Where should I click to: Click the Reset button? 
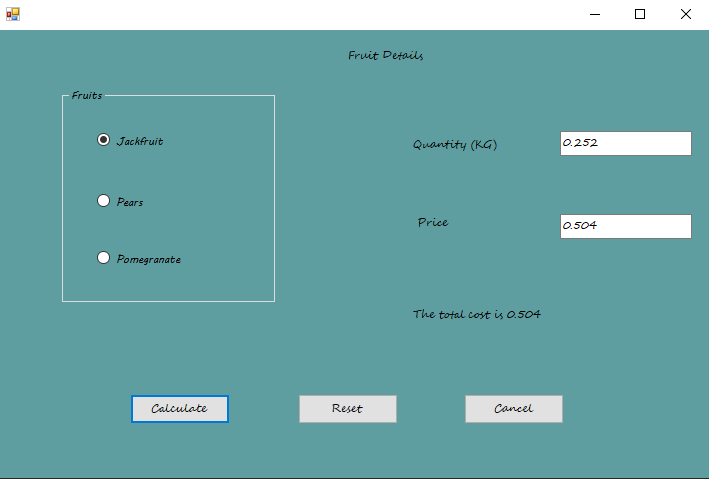tap(348, 409)
